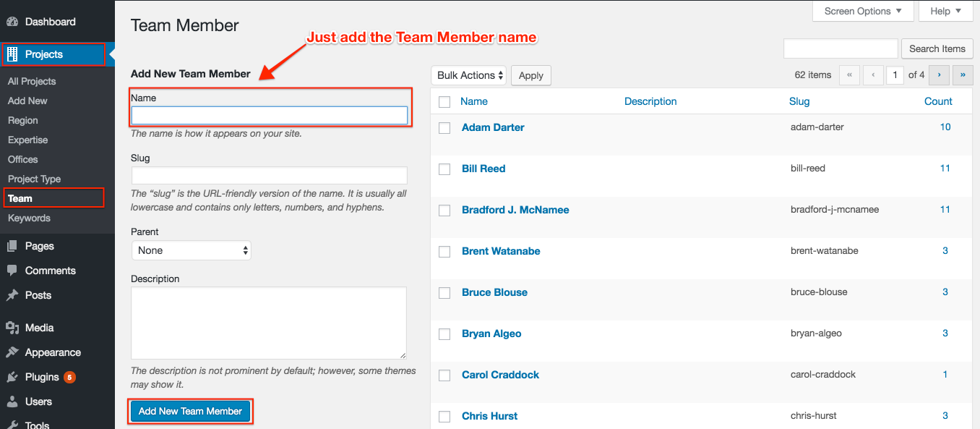Viewport: 980px width, 429px height.
Task: Click the Dashboard gauge icon in sidebar
Action: pyautogui.click(x=12, y=22)
